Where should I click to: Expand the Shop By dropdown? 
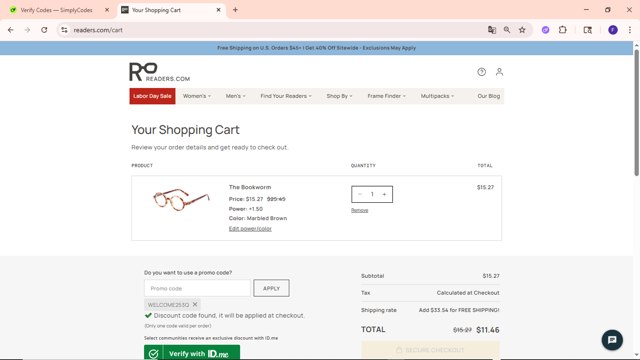339,96
